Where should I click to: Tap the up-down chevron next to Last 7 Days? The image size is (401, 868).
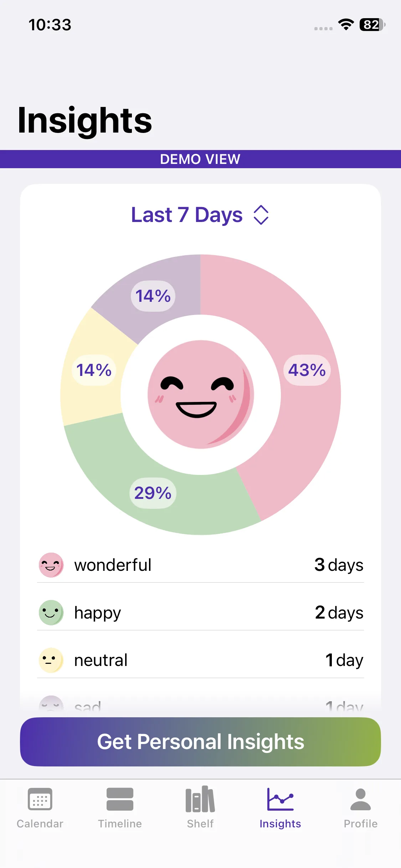tap(261, 215)
